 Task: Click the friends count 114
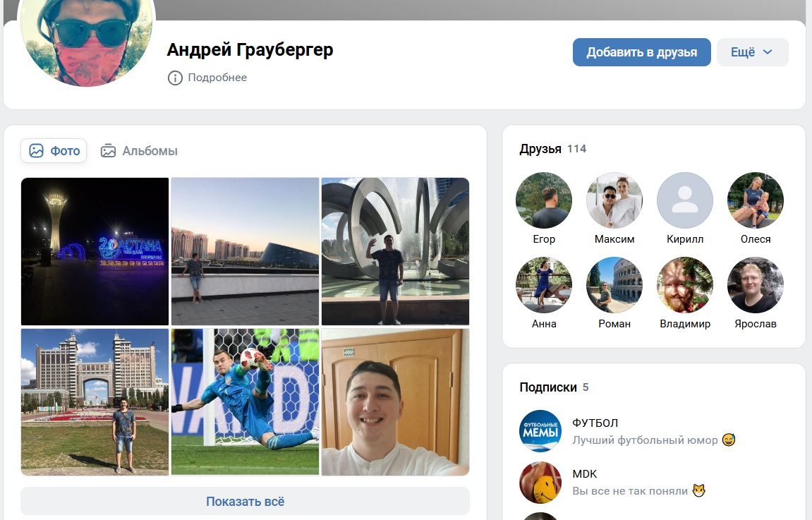click(x=576, y=149)
